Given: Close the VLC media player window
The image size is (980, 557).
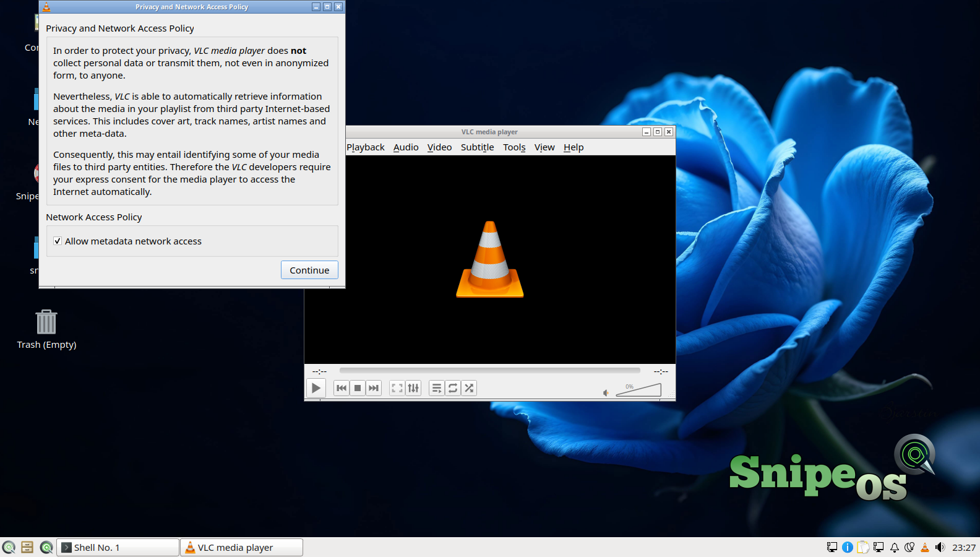Looking at the screenshot, I should point(668,132).
